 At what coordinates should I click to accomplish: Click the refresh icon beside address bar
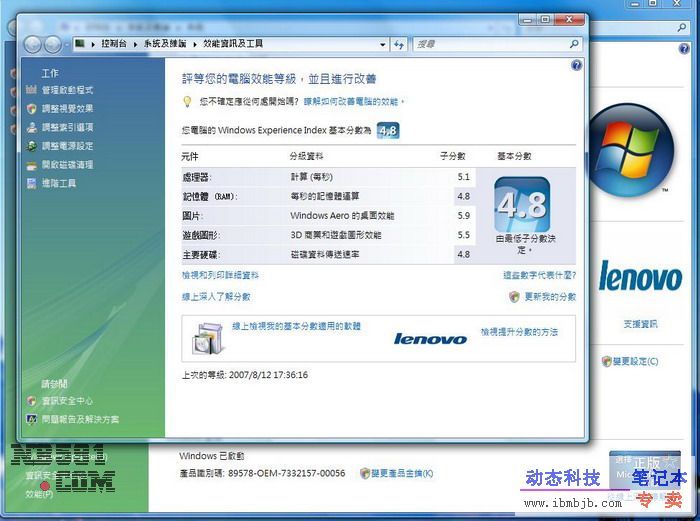[x=399, y=44]
